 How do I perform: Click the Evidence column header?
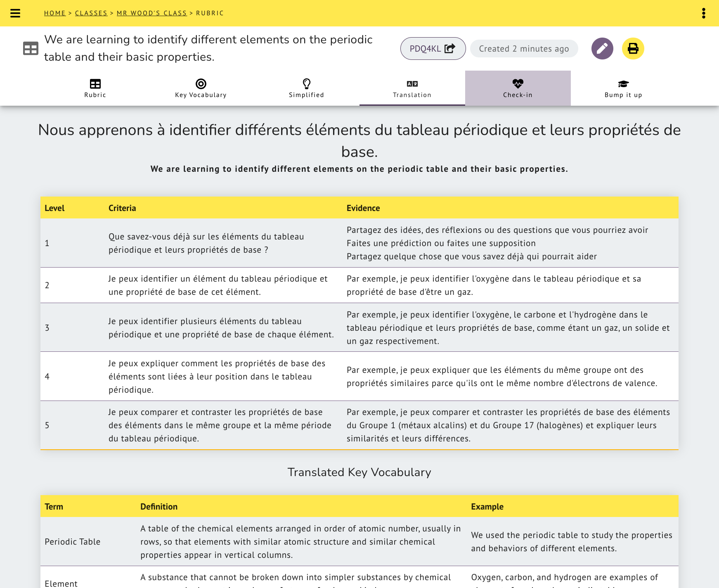363,208
